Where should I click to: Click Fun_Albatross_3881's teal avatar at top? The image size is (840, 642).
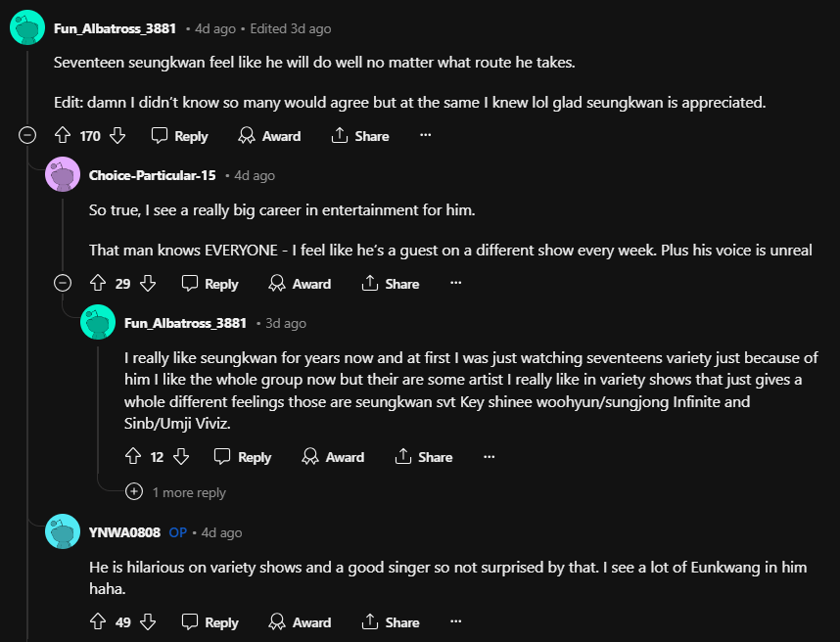[26, 28]
